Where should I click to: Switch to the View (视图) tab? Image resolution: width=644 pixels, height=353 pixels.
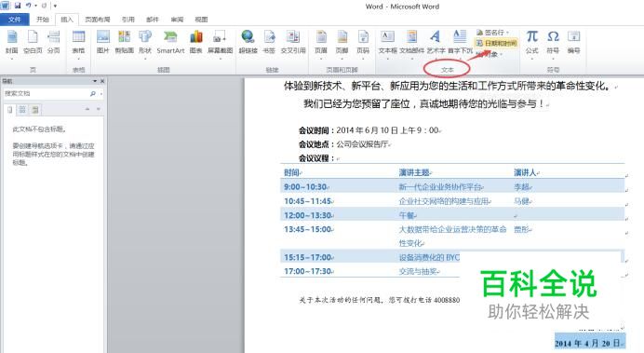click(201, 20)
